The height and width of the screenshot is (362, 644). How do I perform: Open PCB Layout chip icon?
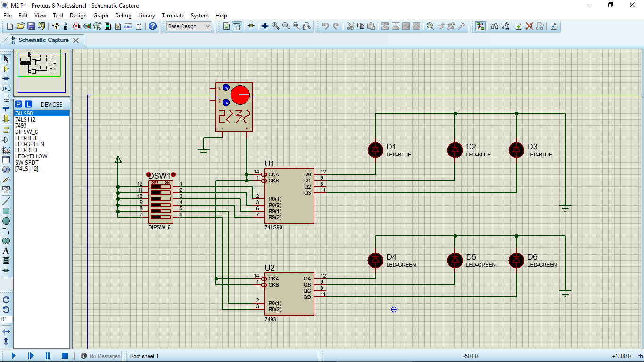76,26
